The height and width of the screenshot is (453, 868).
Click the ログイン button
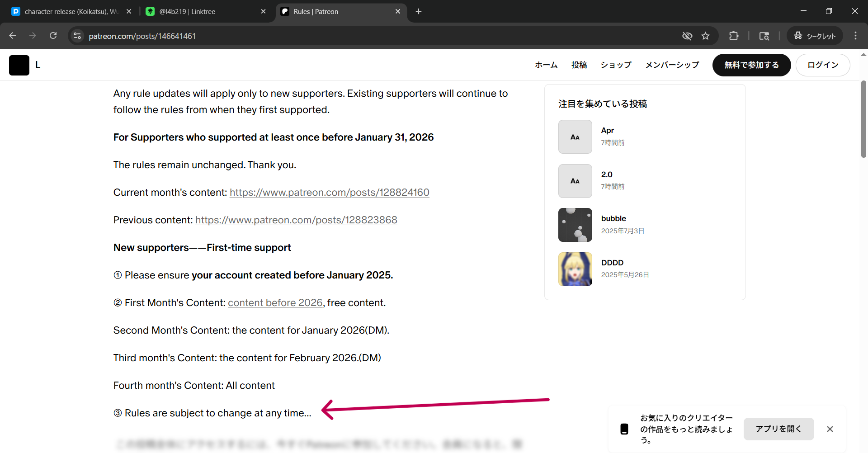coord(822,65)
